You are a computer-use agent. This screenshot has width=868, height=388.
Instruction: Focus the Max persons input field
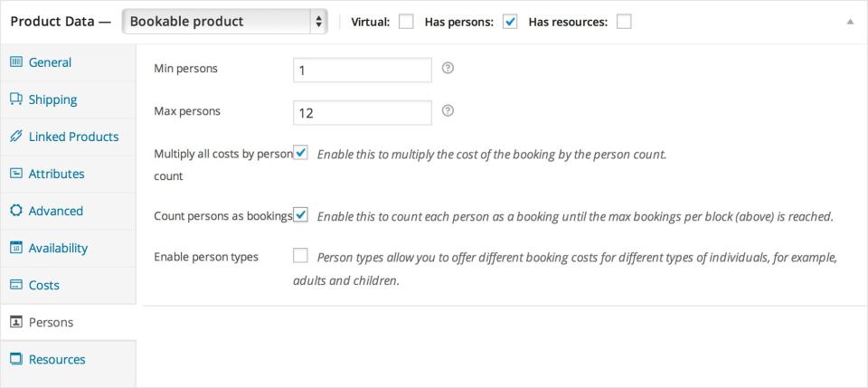tap(363, 113)
